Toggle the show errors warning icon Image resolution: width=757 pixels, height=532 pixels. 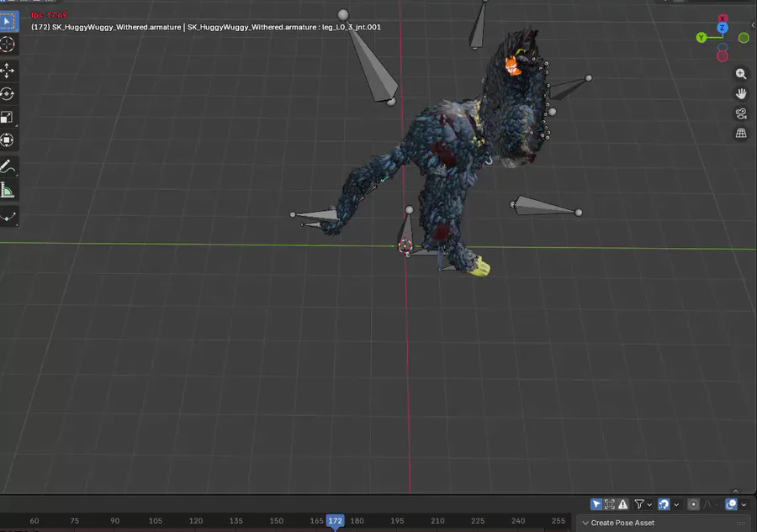[623, 504]
